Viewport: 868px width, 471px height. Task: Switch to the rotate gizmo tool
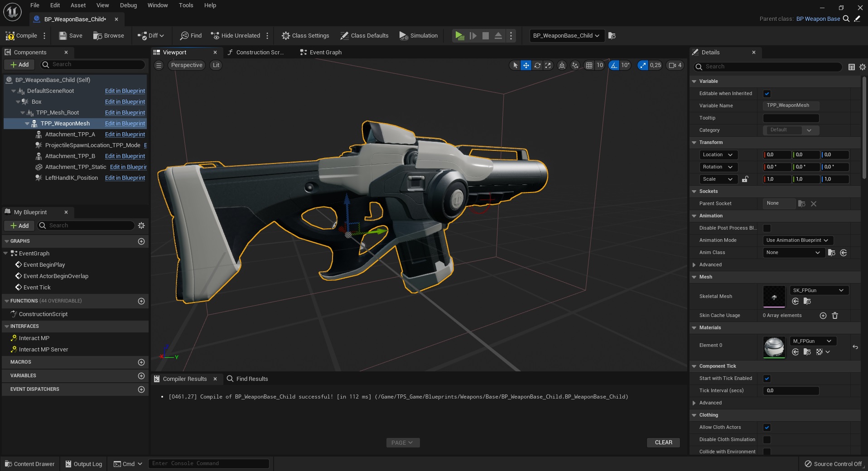(537, 65)
